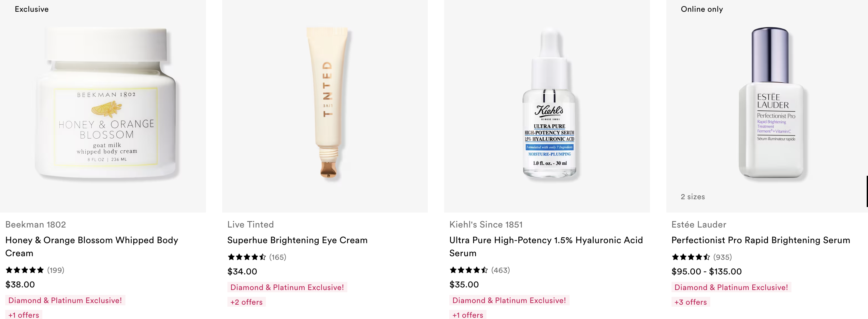Open the Beekman 1802 body cream product image

(x=103, y=106)
